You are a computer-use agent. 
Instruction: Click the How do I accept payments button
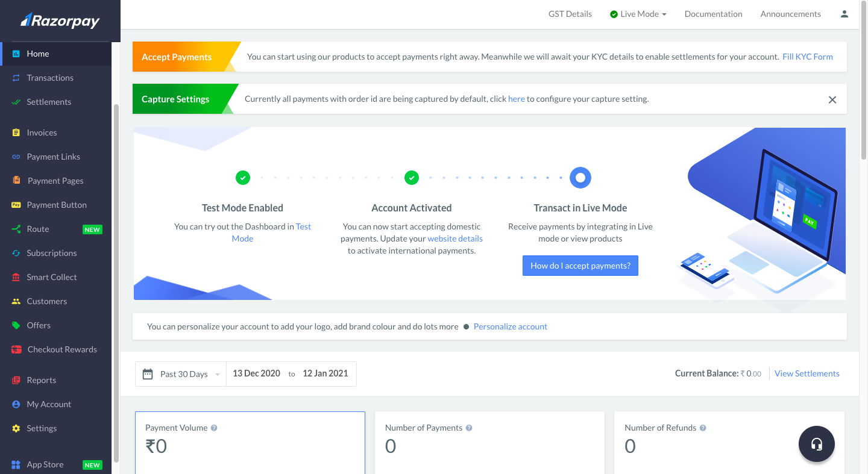580,266
